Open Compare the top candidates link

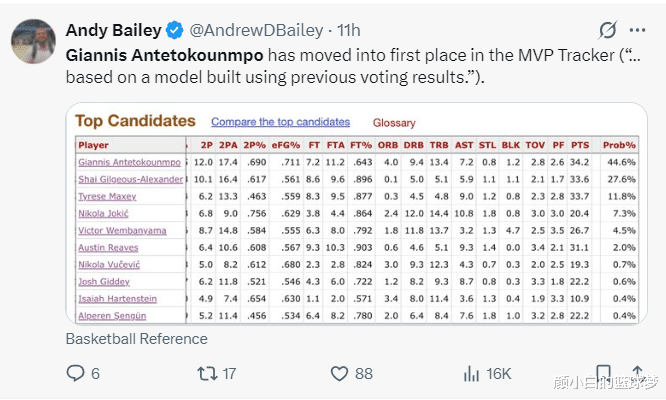280,122
